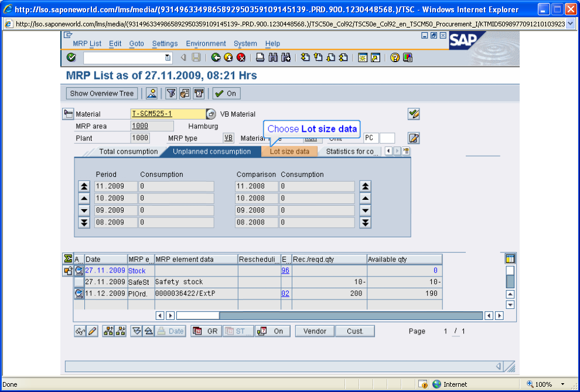
Task: Select the blank row selector on the SafeSt row
Action: pos(79,282)
